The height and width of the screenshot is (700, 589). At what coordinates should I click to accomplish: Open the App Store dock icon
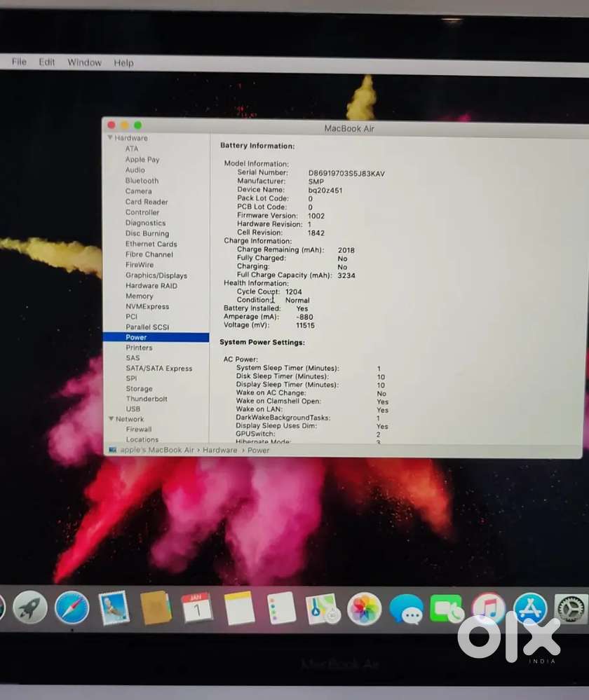530,608
